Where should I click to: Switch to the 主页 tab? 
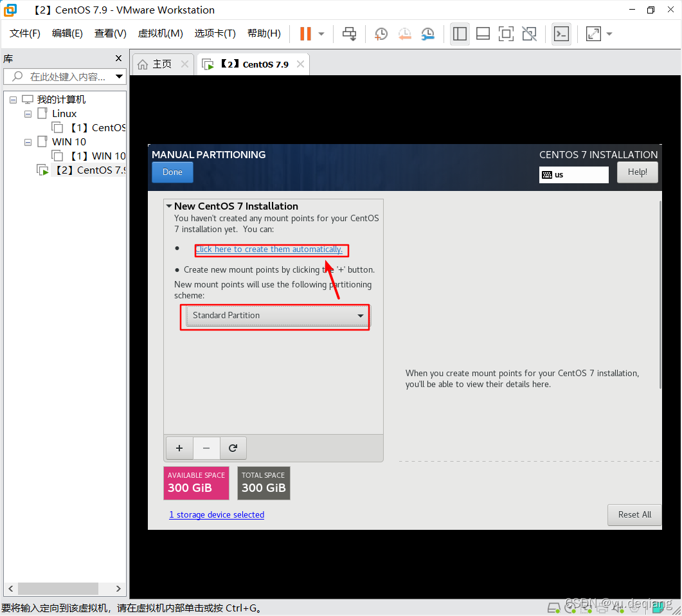pyautogui.click(x=162, y=64)
